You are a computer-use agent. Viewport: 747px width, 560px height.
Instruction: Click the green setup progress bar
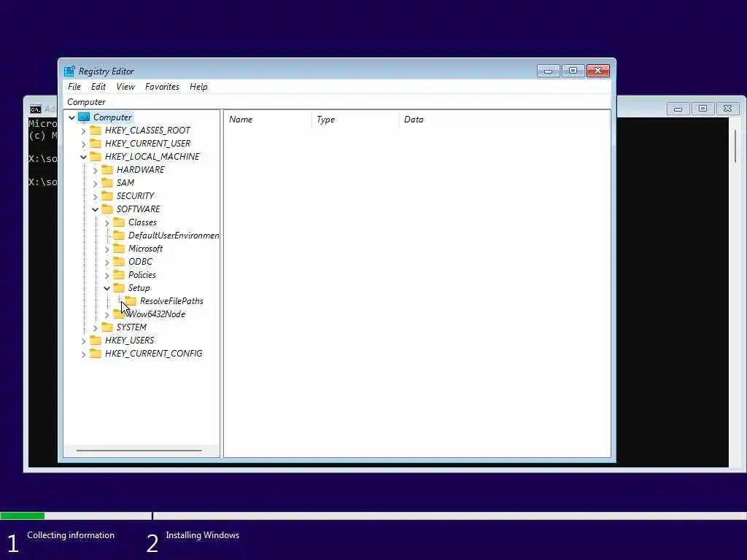tap(23, 516)
